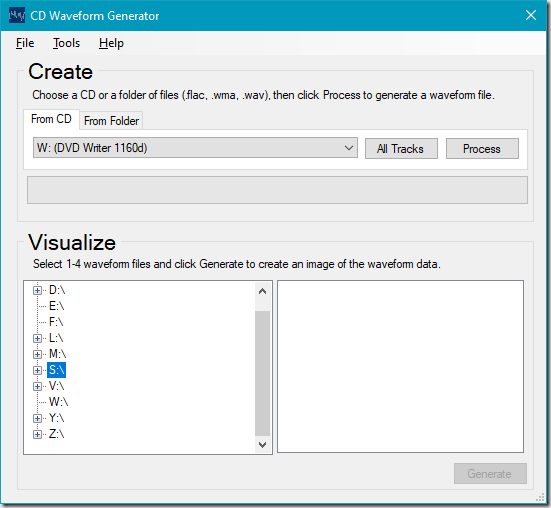Click the tree scrollbar down arrow
The height and width of the screenshot is (508, 551).
pyautogui.click(x=262, y=445)
